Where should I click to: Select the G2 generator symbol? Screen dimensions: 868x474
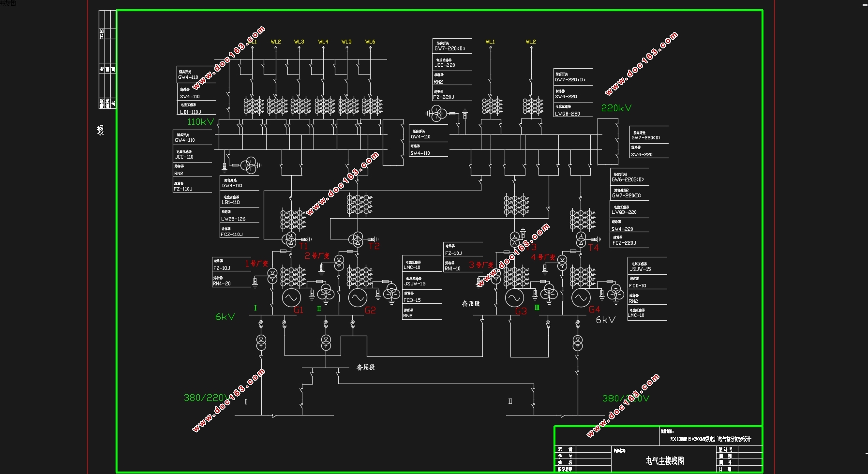click(x=358, y=298)
